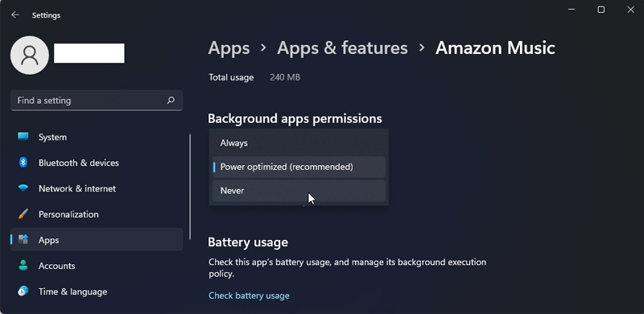Image resolution: width=644 pixels, height=314 pixels.
Task: Maximize the Settings window
Action: [601, 10]
